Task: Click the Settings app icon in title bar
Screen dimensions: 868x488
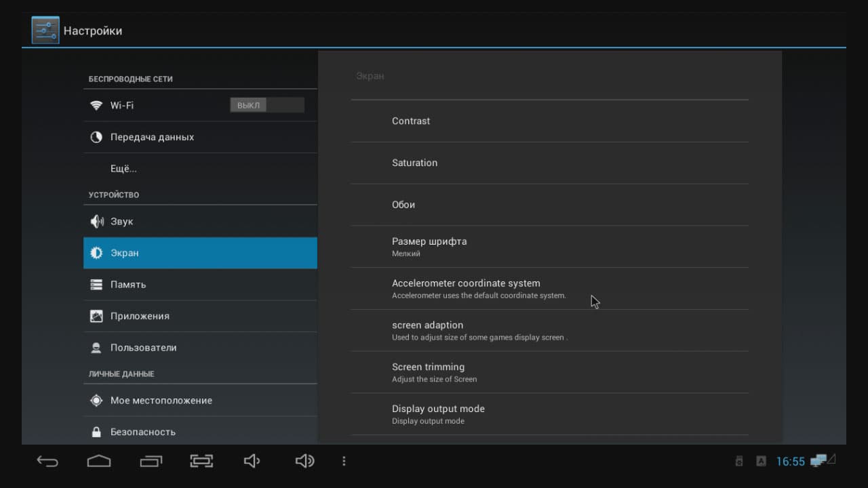Action: coord(45,30)
